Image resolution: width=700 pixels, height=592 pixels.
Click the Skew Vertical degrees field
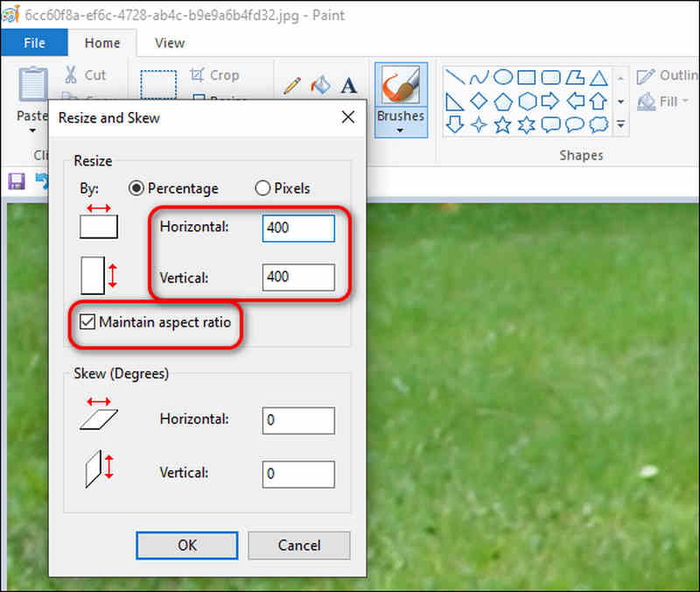298,474
